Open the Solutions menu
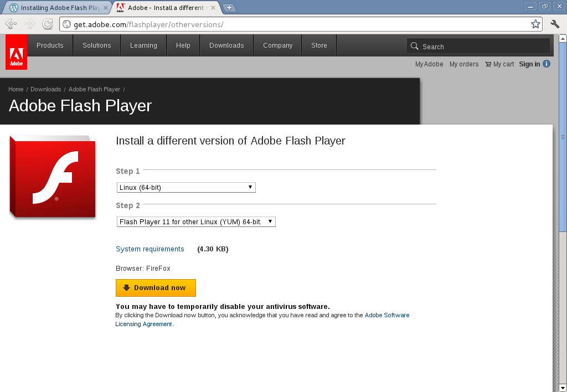 [x=96, y=45]
